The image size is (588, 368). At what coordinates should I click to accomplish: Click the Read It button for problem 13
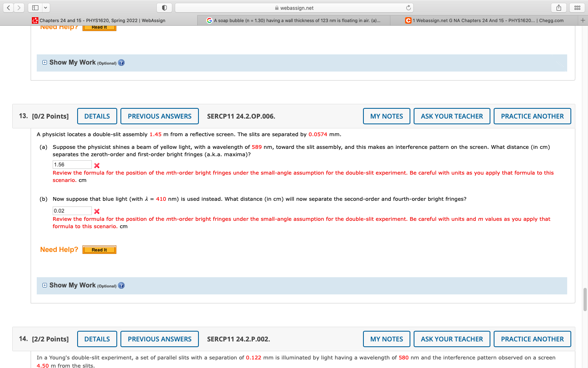(x=99, y=249)
